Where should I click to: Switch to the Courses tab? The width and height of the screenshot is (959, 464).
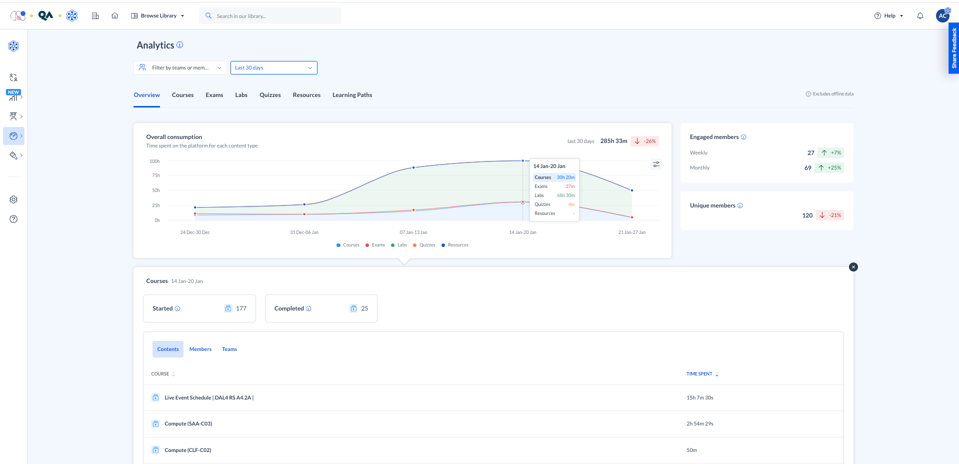click(x=183, y=95)
